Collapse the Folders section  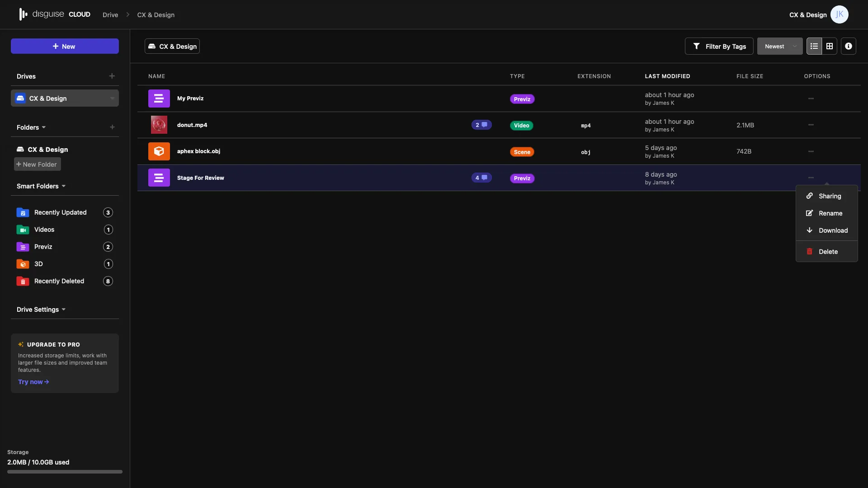44,127
